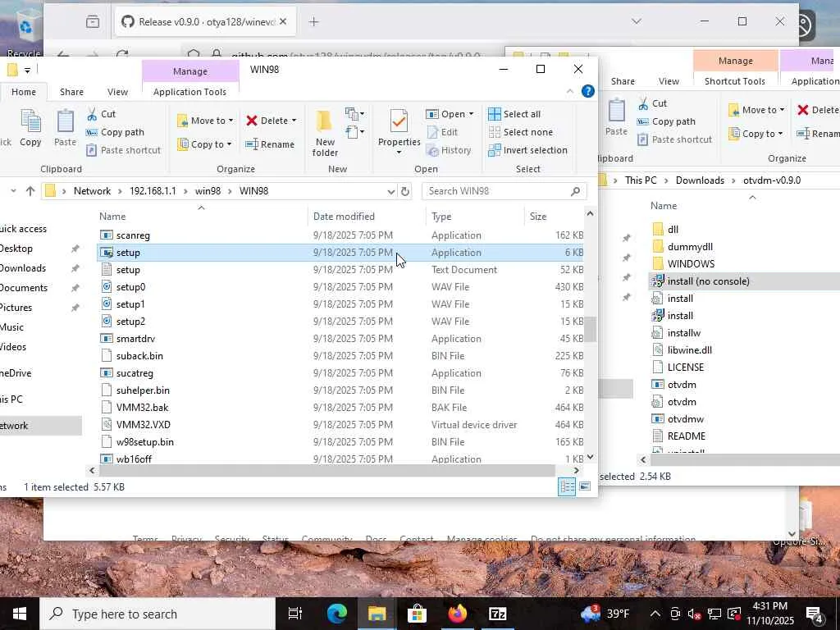The width and height of the screenshot is (840, 630).
Task: Click History in Open group
Action: pos(449,151)
